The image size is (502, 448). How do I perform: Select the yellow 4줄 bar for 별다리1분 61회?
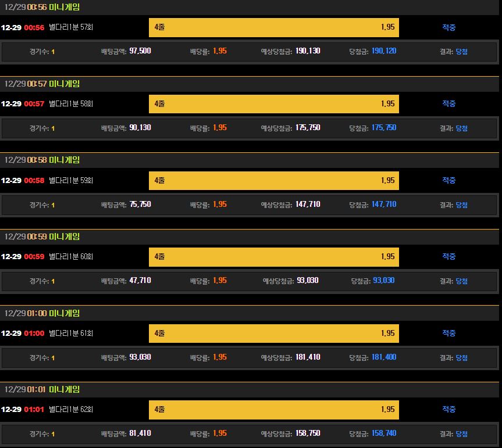coord(273,334)
